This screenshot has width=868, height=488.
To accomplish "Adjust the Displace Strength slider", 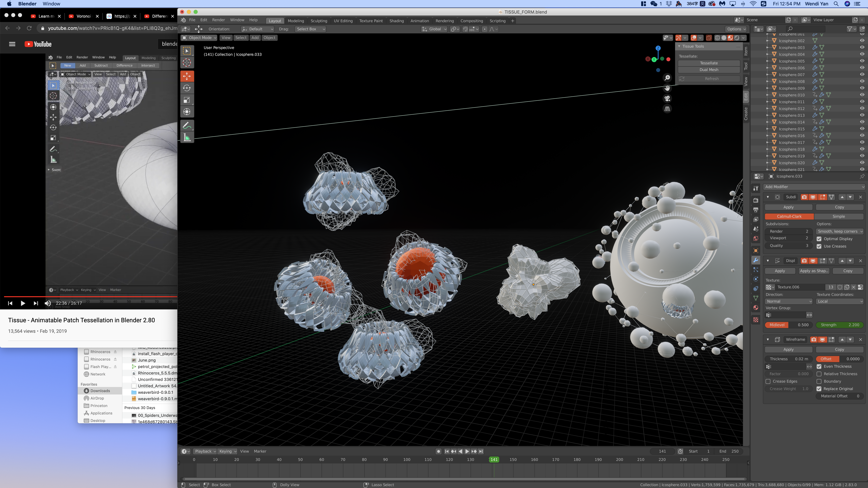I will pyautogui.click(x=840, y=325).
